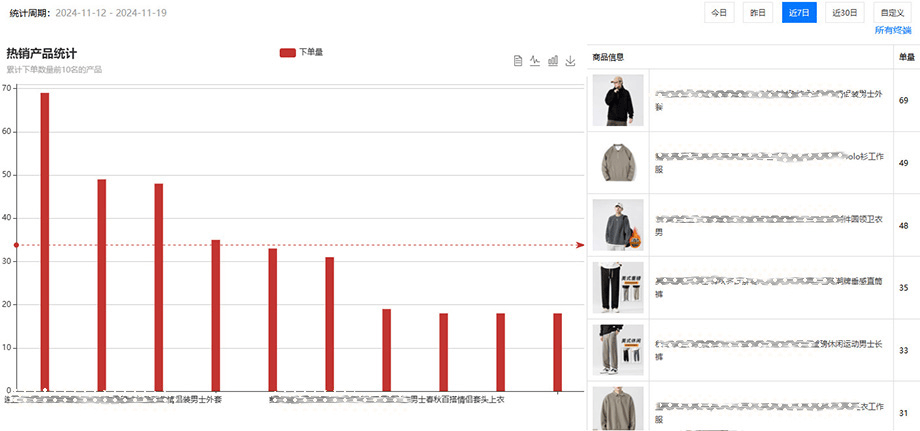Open gray sweatshirt thumbnail with 48 orders
The width and height of the screenshot is (920, 431).
(618, 225)
